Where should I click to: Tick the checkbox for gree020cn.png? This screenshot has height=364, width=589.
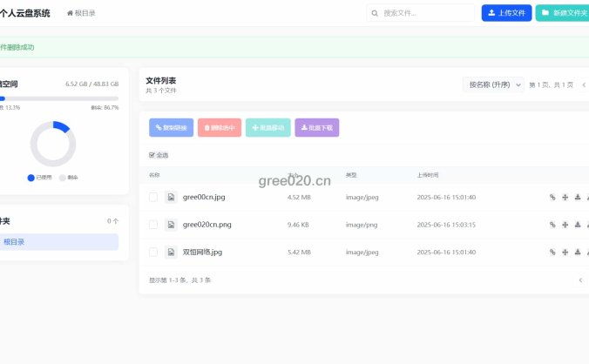click(x=153, y=225)
